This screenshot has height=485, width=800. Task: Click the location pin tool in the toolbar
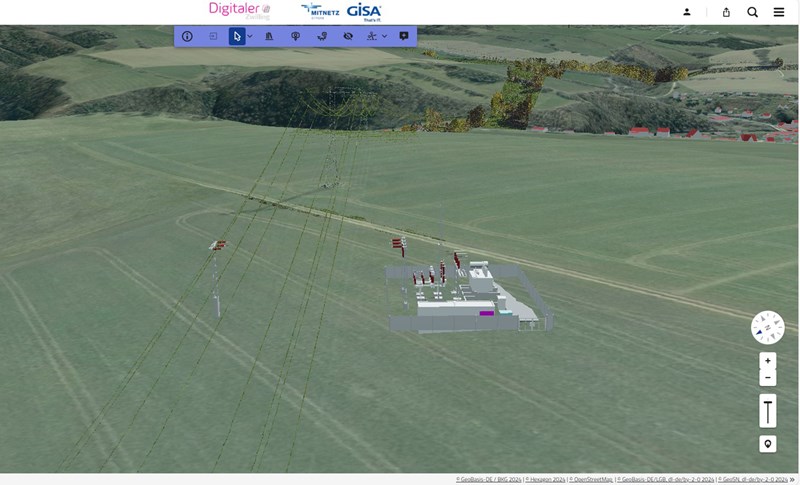click(296, 36)
